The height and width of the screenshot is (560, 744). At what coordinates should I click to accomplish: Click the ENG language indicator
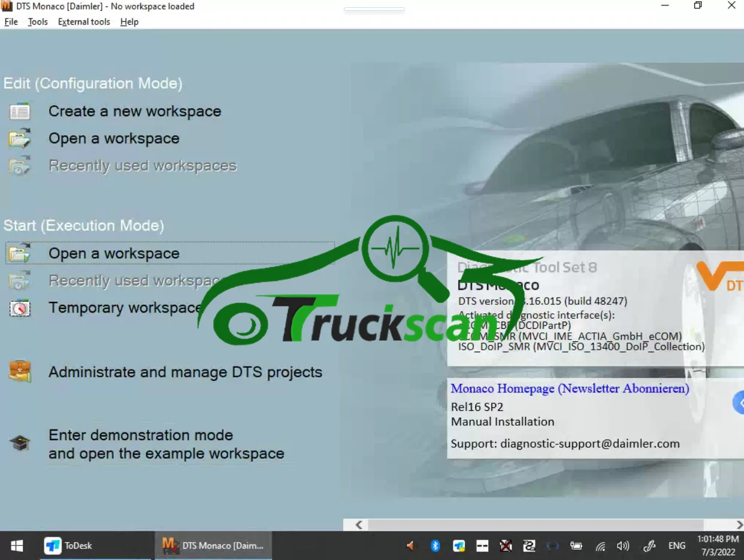coord(677,546)
